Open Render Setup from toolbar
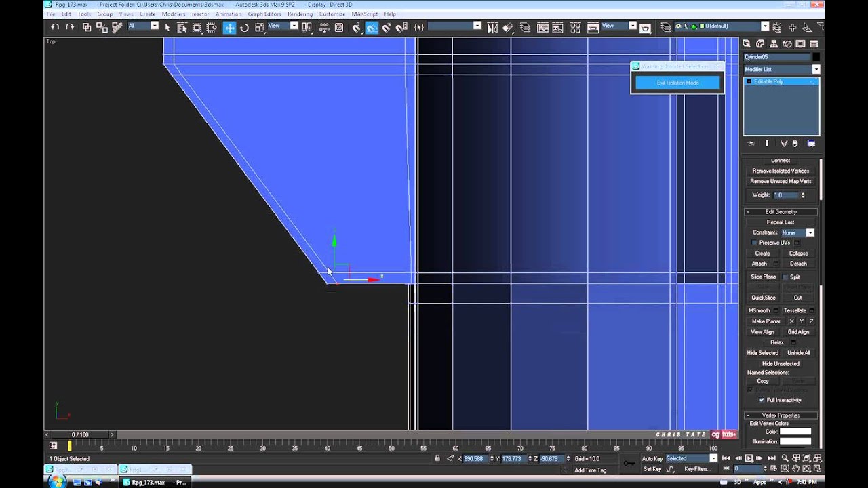The height and width of the screenshot is (488, 868). coord(592,27)
